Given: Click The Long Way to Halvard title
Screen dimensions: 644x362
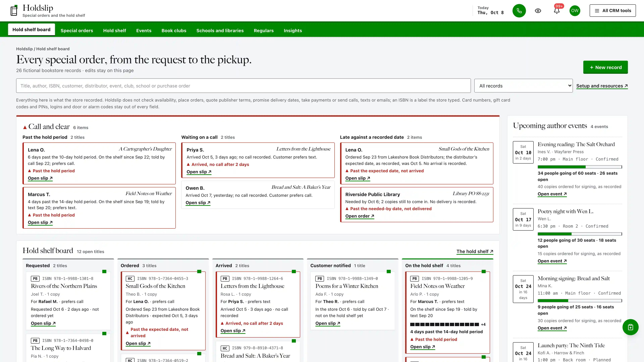Looking at the screenshot, I should click(61, 348).
